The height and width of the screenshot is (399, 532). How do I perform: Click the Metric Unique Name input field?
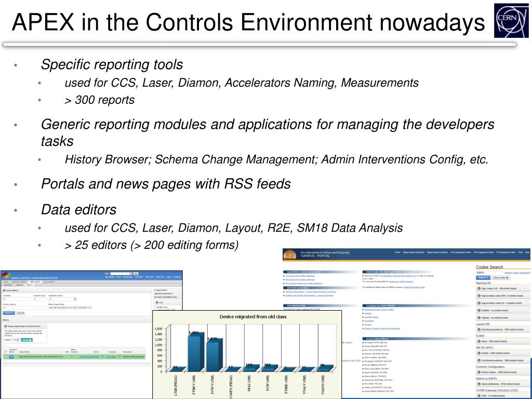click(70, 308)
